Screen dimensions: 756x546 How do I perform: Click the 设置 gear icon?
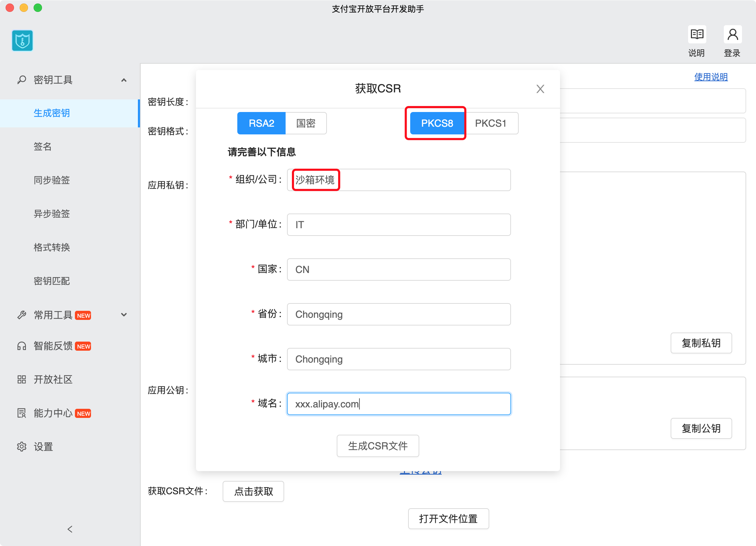(x=22, y=447)
